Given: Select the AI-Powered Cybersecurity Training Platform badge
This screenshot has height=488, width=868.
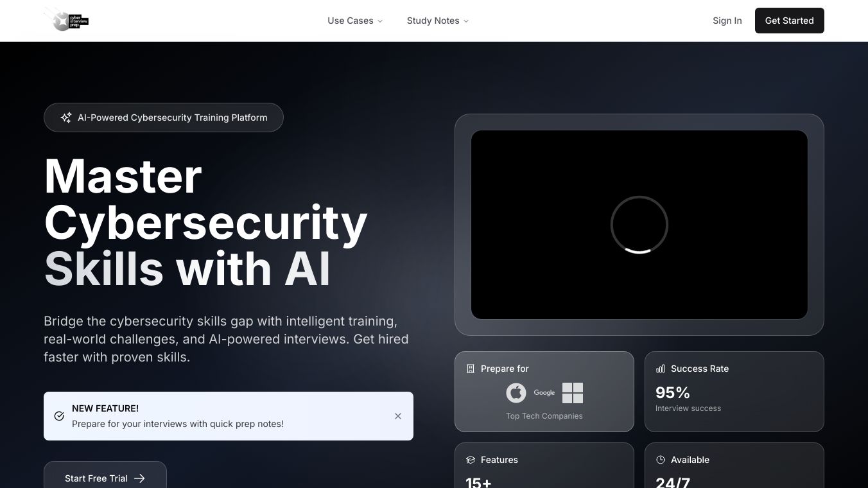Looking at the screenshot, I should pos(164,118).
